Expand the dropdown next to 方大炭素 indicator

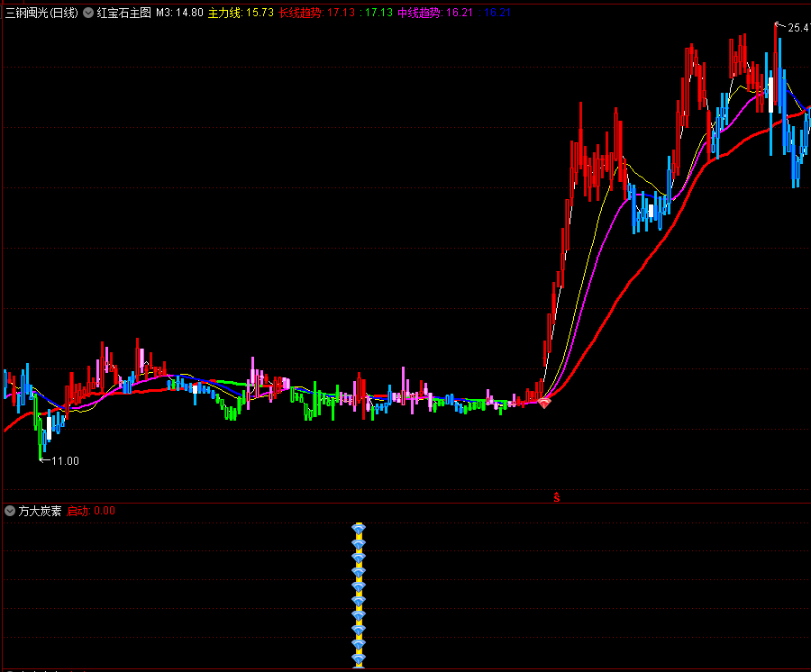coord(10,511)
